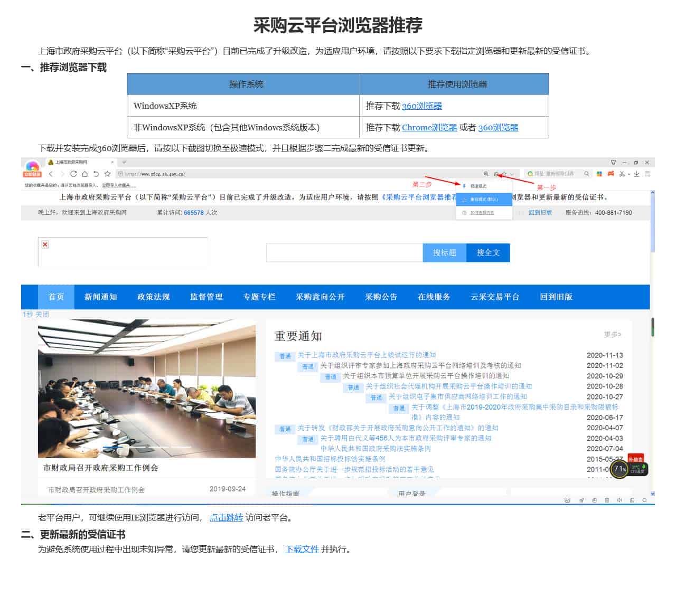The image size is (676, 616).
Task: Click the home icon in browser toolbar
Action: pyautogui.click(x=85, y=174)
